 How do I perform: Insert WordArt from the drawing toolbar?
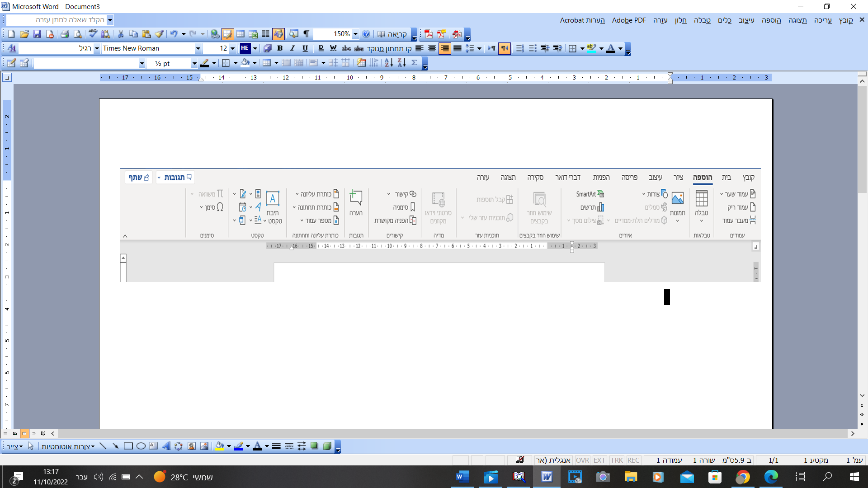click(166, 446)
